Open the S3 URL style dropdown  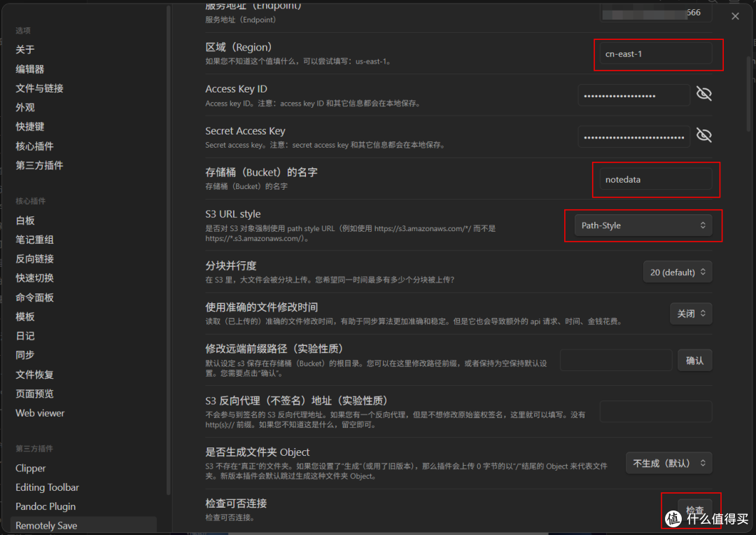point(643,225)
